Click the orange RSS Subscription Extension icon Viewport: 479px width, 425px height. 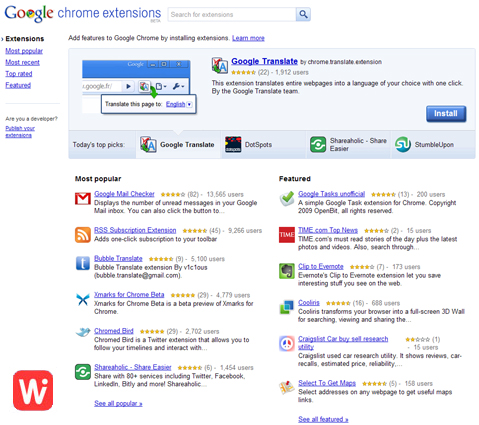coord(83,235)
